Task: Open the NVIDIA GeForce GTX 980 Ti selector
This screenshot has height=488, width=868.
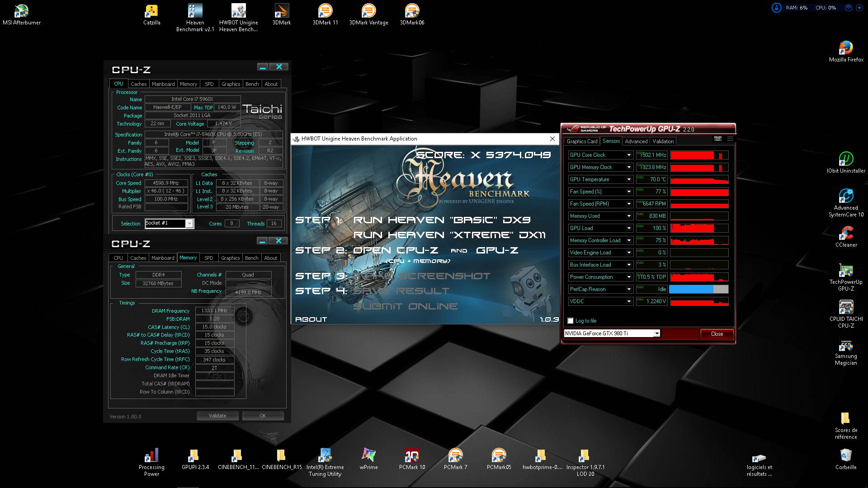Action: [612, 333]
